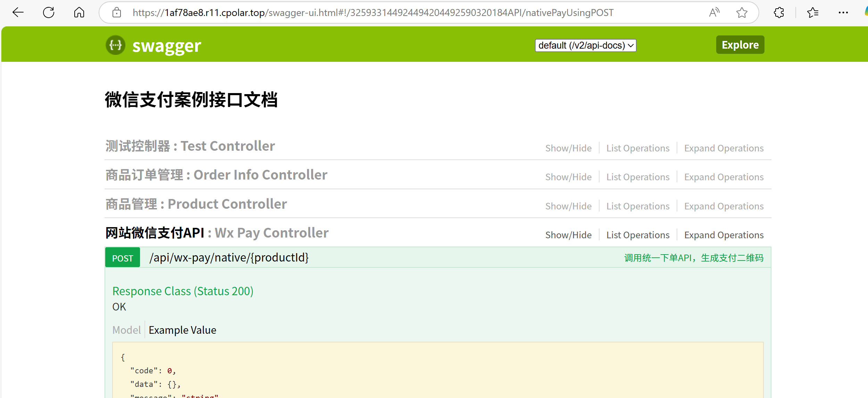Click the read aloud icon
This screenshot has height=398, width=868.
(714, 13)
